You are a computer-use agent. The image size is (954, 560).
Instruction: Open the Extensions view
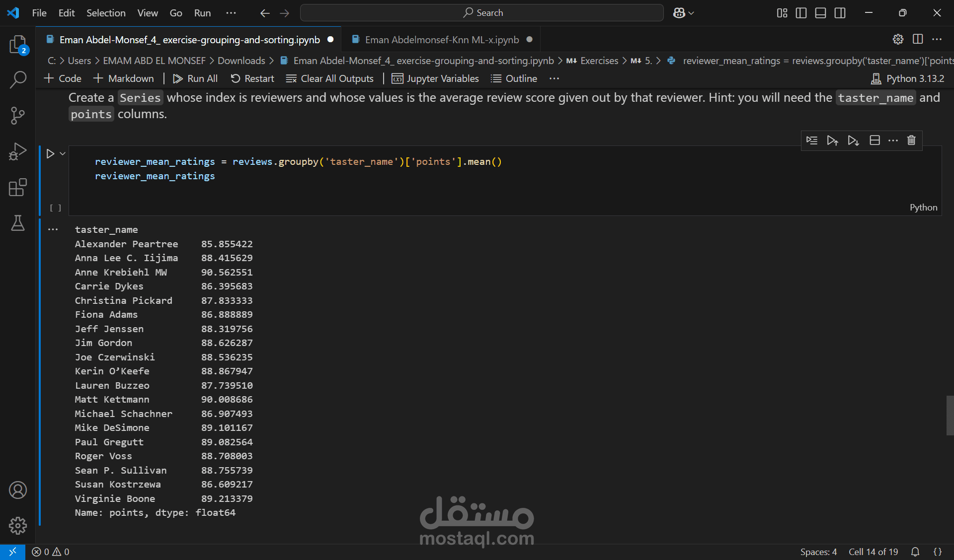click(18, 187)
